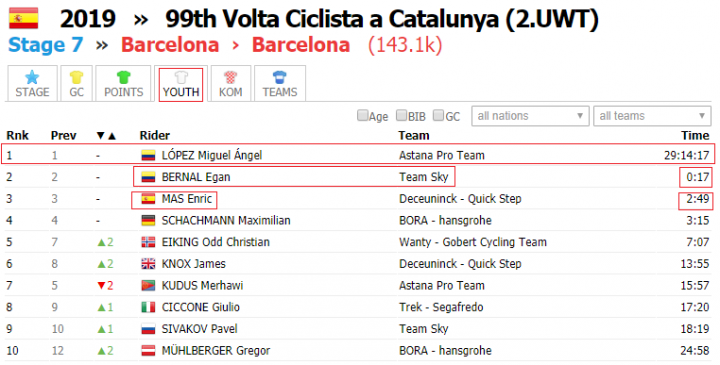Open the green jersey POINTS classification
Image resolution: width=720 pixels, height=365 pixels.
point(124,77)
